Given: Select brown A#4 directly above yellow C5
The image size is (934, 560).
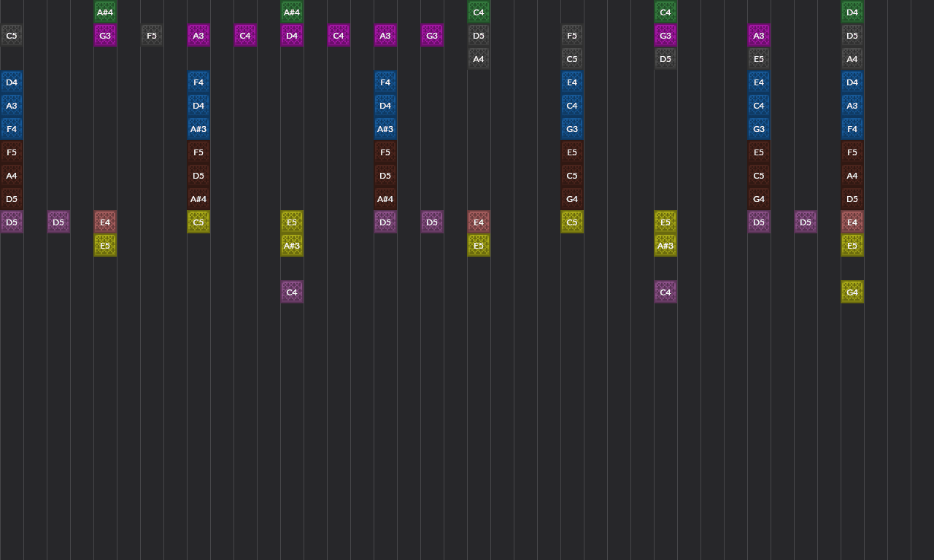Looking at the screenshot, I should (198, 198).
